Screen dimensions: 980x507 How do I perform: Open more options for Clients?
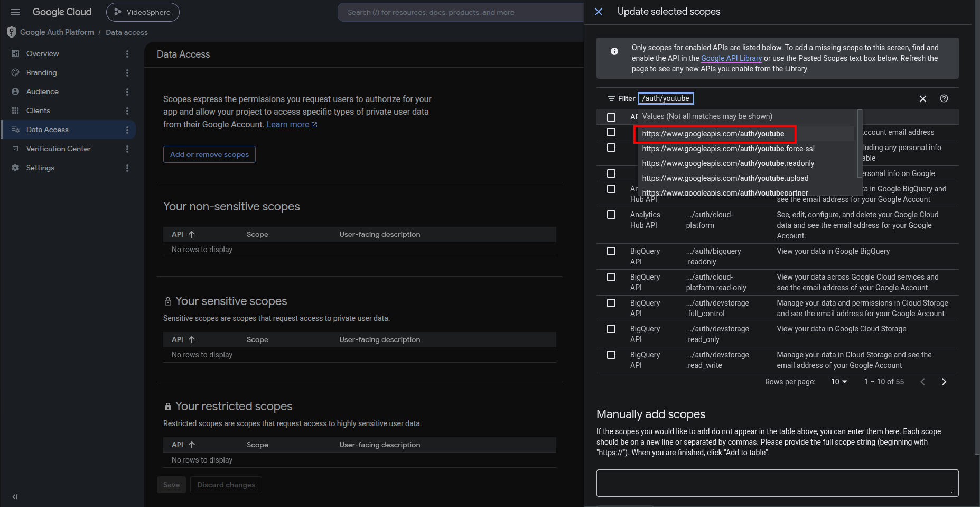(127, 111)
